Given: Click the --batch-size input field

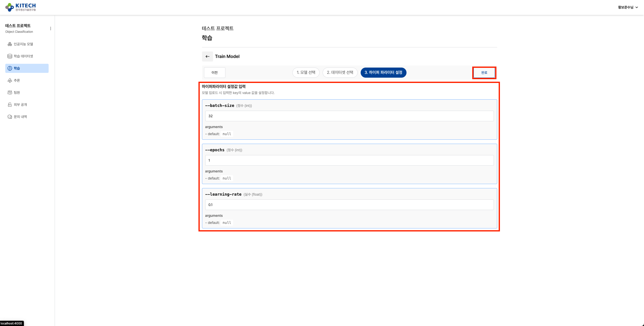Looking at the screenshot, I should click(349, 116).
